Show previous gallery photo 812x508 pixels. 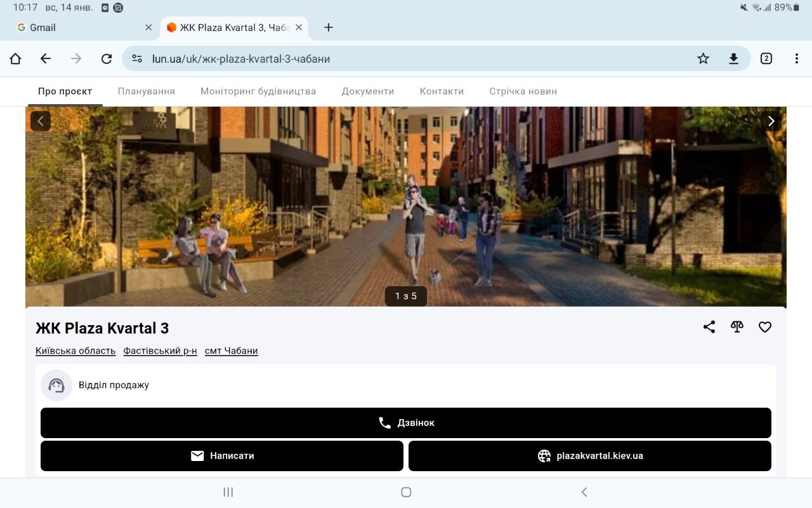click(41, 121)
